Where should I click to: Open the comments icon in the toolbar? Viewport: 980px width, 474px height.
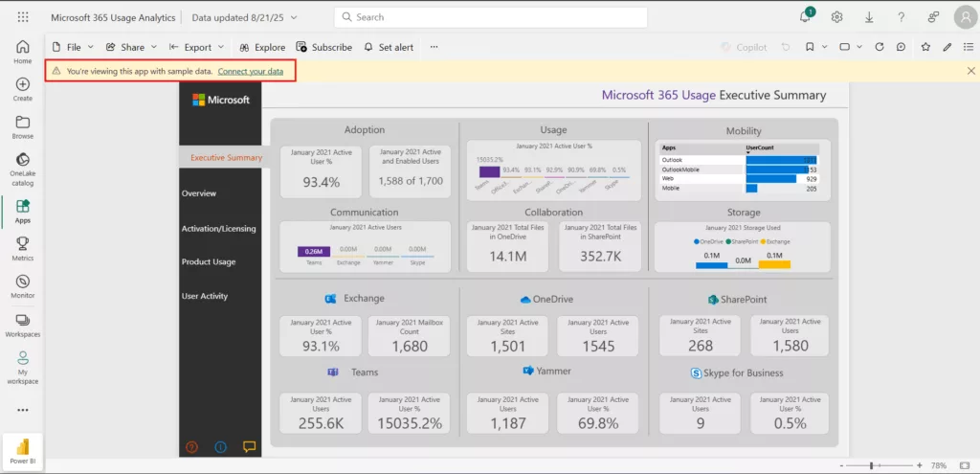click(901, 47)
